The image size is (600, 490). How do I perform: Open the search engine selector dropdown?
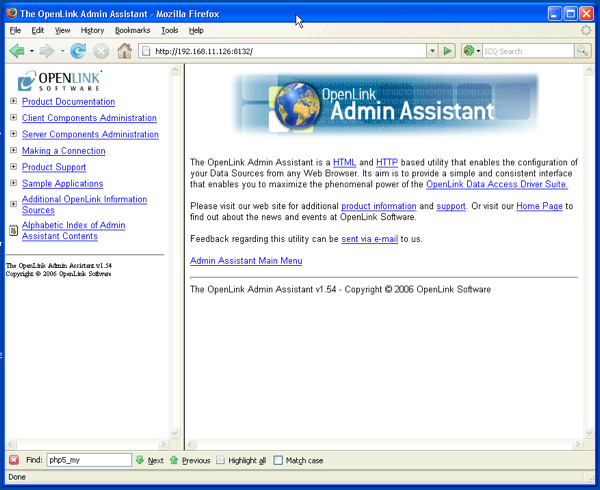tap(478, 51)
